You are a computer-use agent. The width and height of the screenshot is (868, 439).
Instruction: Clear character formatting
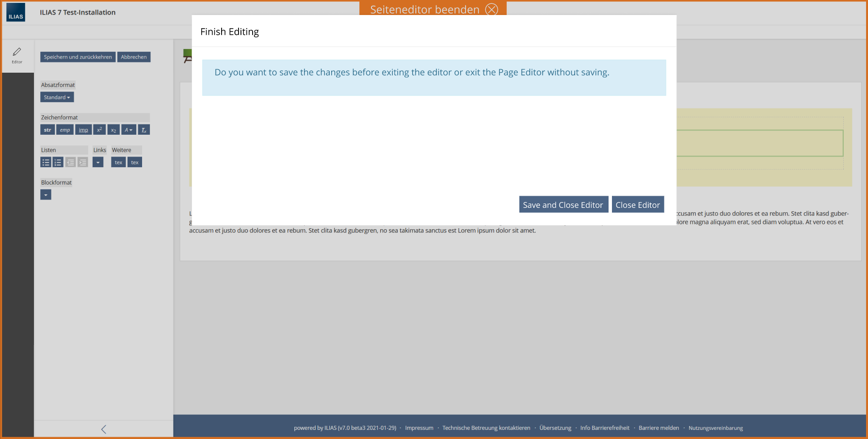coord(144,130)
